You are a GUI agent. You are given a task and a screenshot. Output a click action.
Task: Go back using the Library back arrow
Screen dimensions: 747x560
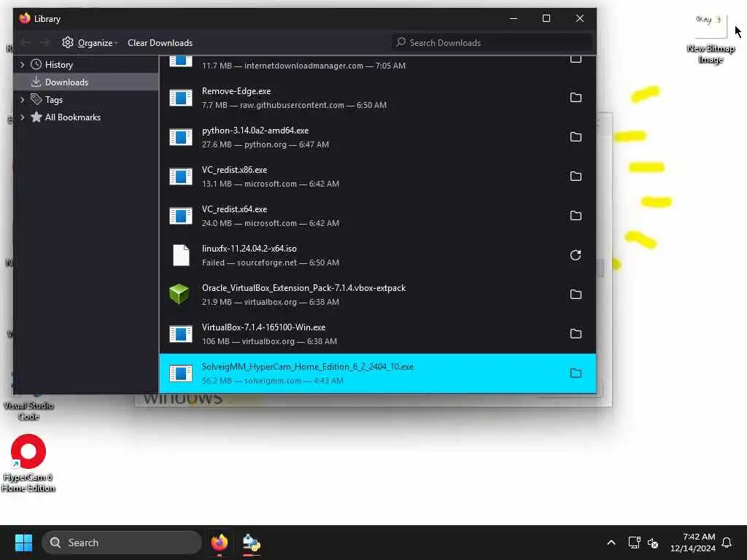pos(26,42)
